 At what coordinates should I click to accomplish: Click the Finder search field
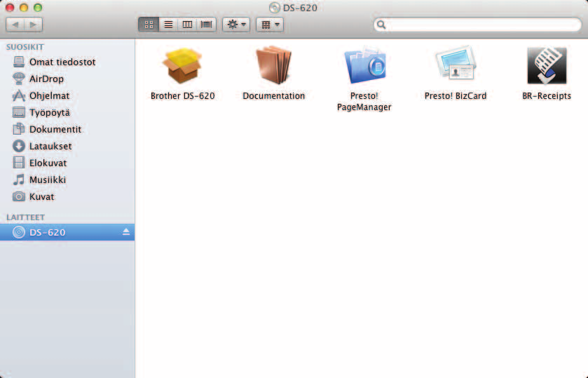click(x=477, y=25)
